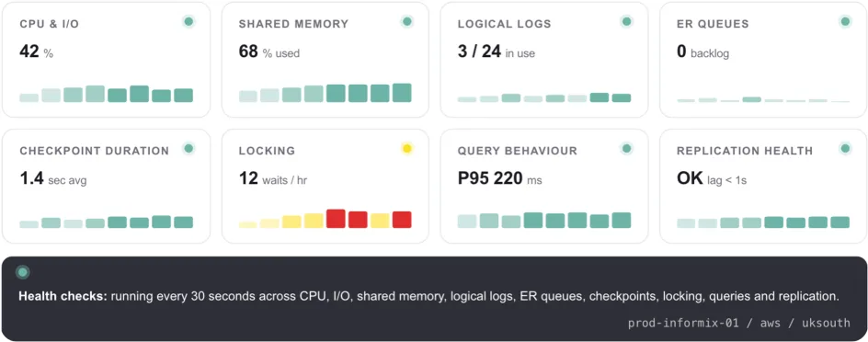Click the Checkpoint Duration status dot
Screen dimensions: 868x342
188,148
